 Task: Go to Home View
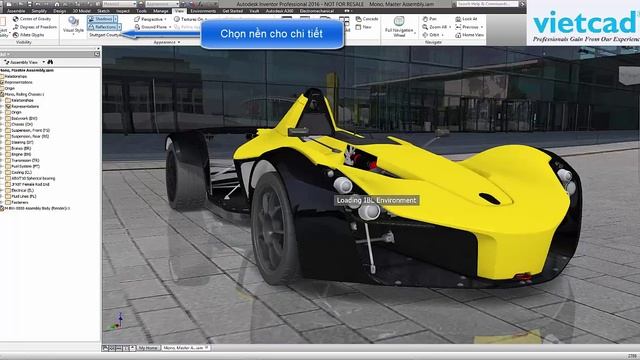pyautogui.click(x=469, y=35)
